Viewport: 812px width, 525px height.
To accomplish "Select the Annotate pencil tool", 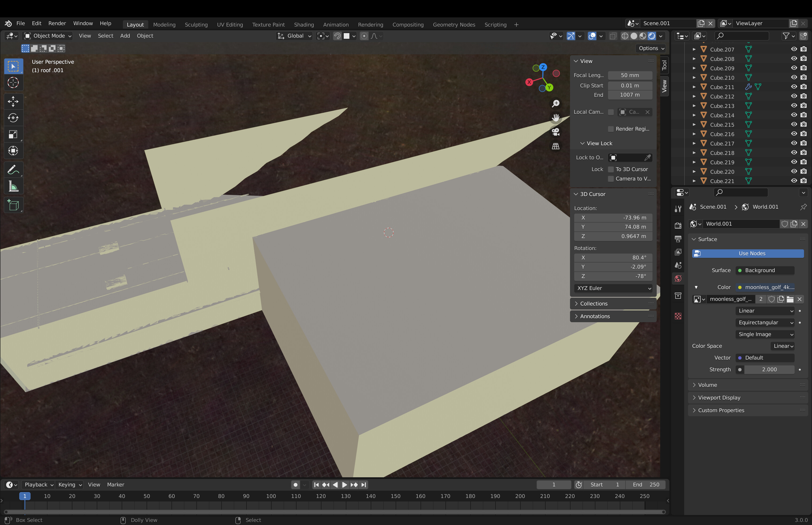I will tap(13, 169).
